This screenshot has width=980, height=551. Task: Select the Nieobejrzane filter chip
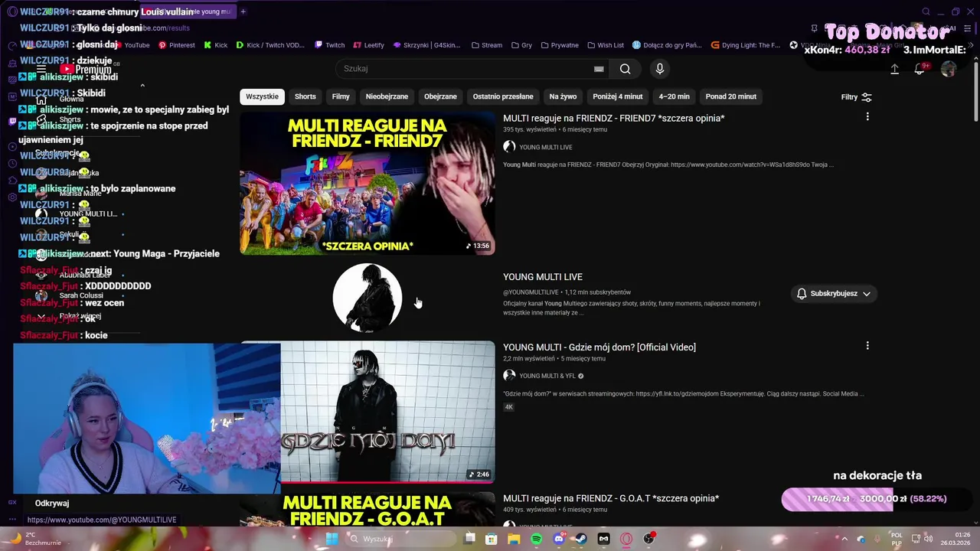[387, 96]
